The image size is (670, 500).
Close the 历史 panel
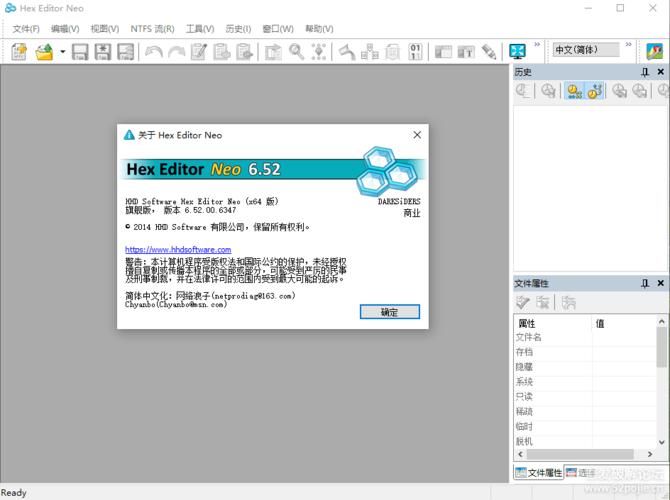pyautogui.click(x=661, y=72)
